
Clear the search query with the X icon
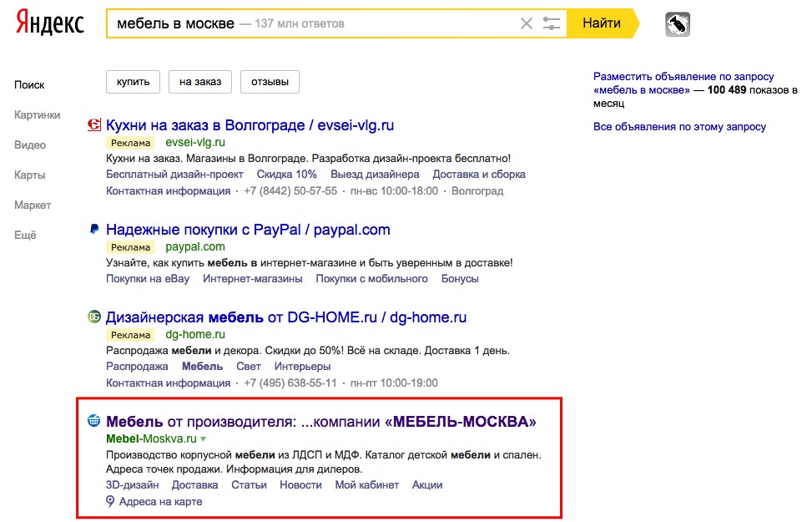coord(526,23)
